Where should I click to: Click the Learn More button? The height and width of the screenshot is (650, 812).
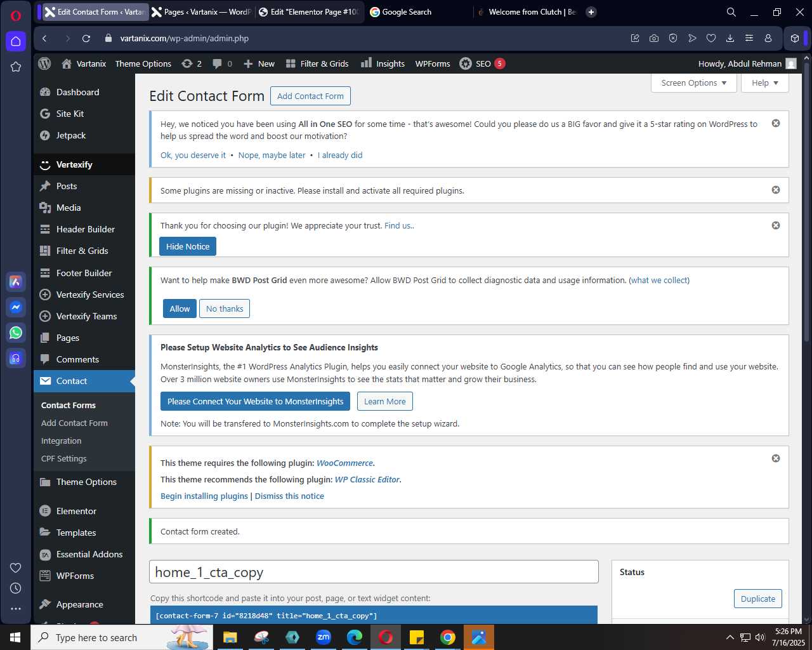coord(384,401)
